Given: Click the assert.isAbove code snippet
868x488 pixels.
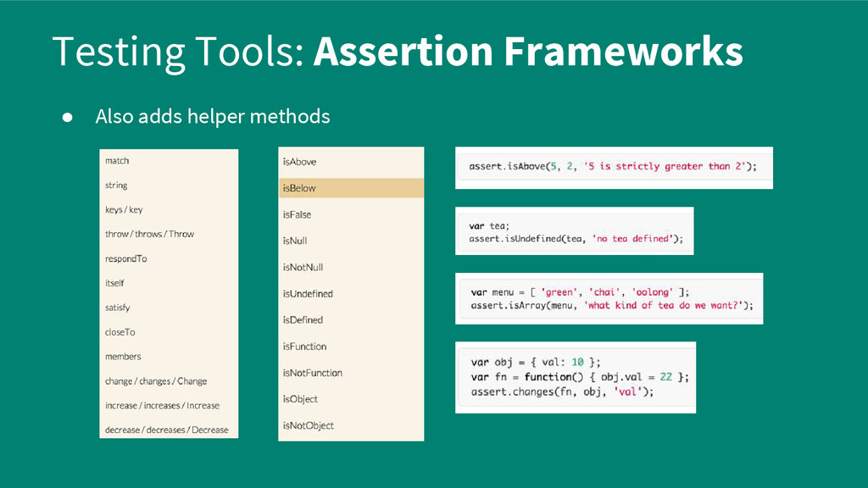Looking at the screenshot, I should click(614, 168).
